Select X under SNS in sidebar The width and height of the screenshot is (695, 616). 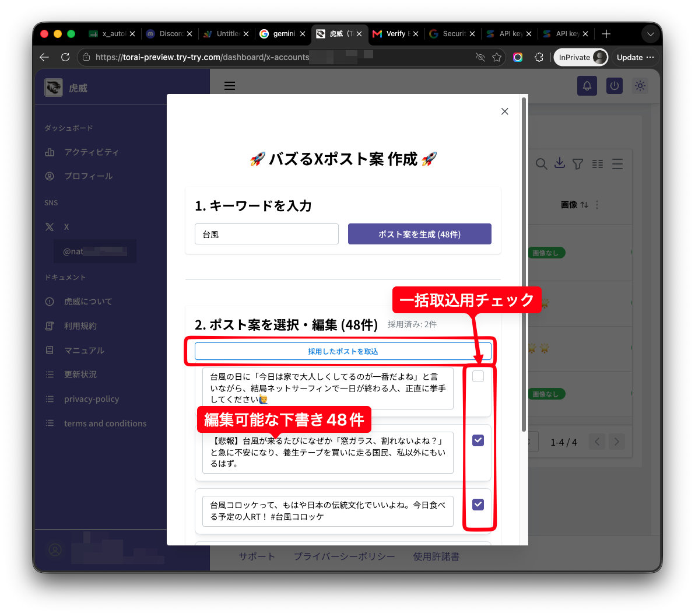click(66, 227)
